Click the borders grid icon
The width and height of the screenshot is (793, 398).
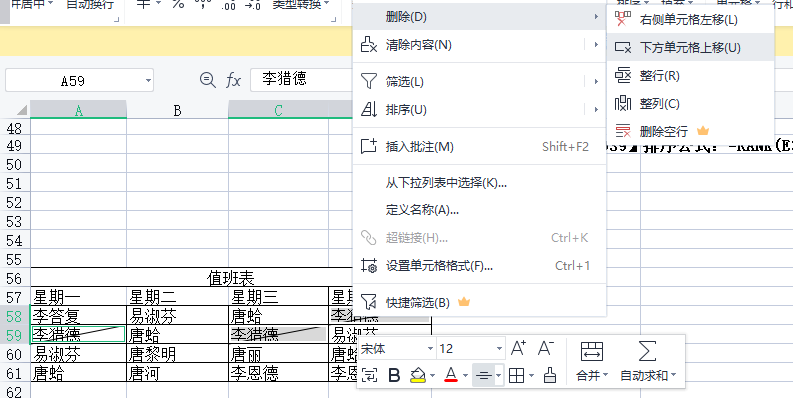click(x=516, y=375)
